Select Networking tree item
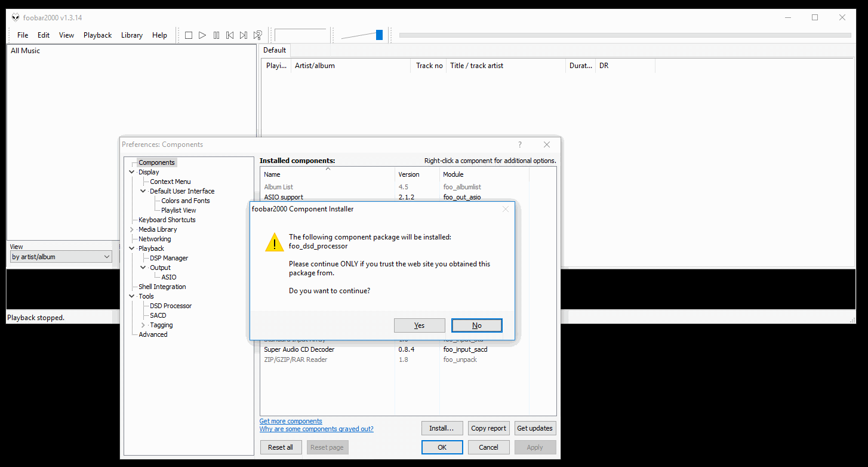Screen dimensions: 868x467 (x=155, y=239)
